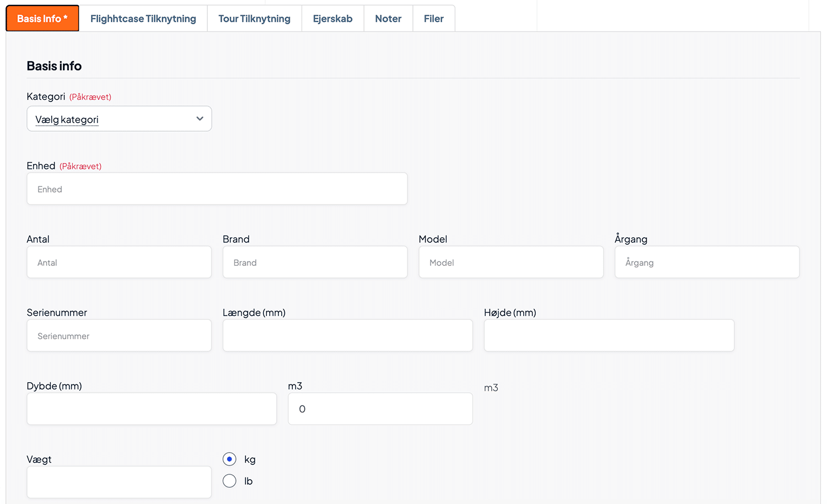Click the Kategori dropdown chevron arrow
The width and height of the screenshot is (827, 504).
tap(200, 119)
